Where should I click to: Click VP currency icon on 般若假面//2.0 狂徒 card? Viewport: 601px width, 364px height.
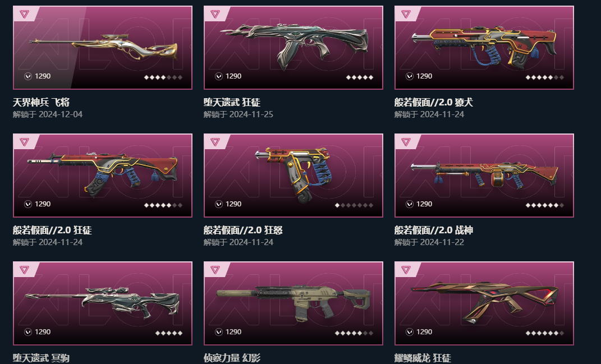coord(28,204)
